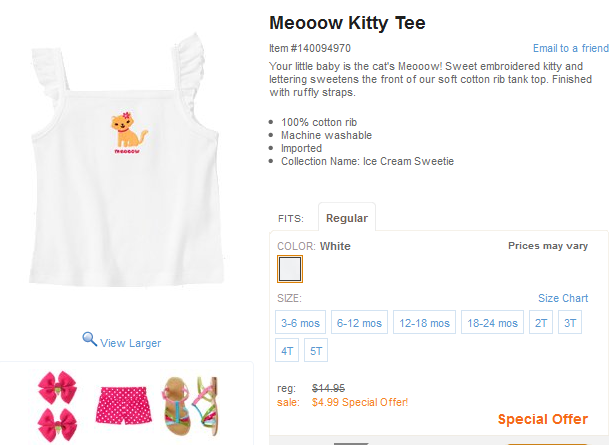The image size is (613, 445).
Task: Select size 5T
Action: 316,351
